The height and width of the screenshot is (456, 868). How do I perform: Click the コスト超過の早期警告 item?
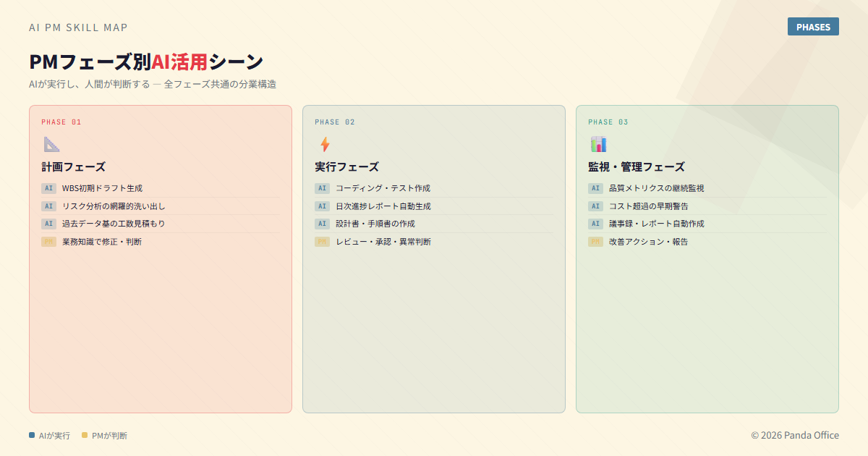[648, 206]
